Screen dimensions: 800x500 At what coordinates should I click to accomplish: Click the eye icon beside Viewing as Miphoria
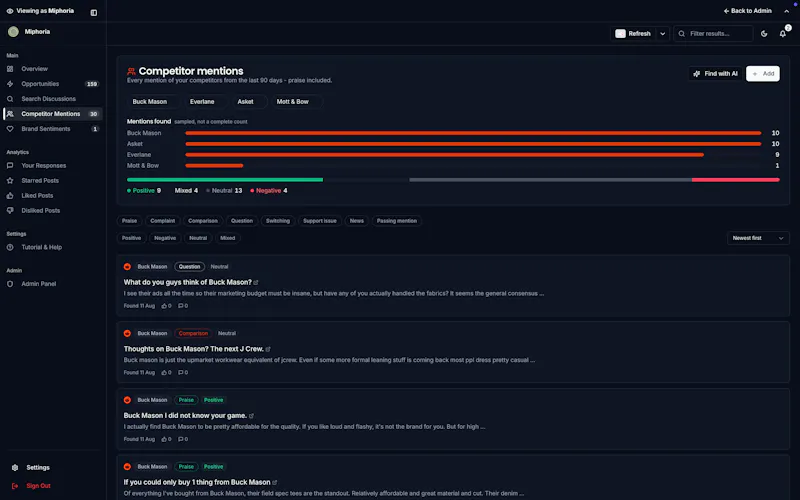coord(10,11)
